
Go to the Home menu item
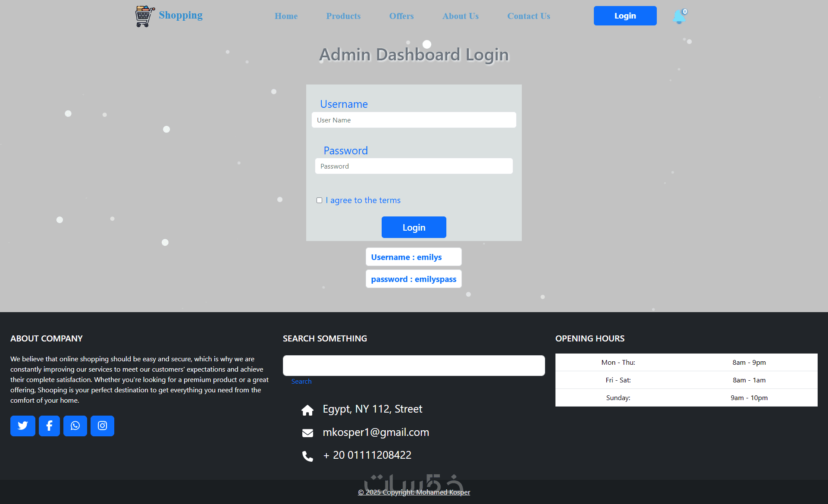click(286, 16)
